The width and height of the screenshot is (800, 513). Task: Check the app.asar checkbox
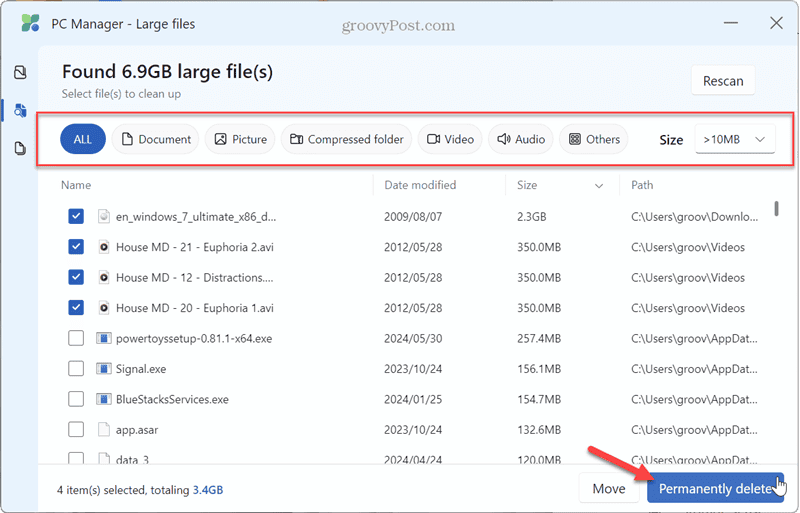[76, 430]
